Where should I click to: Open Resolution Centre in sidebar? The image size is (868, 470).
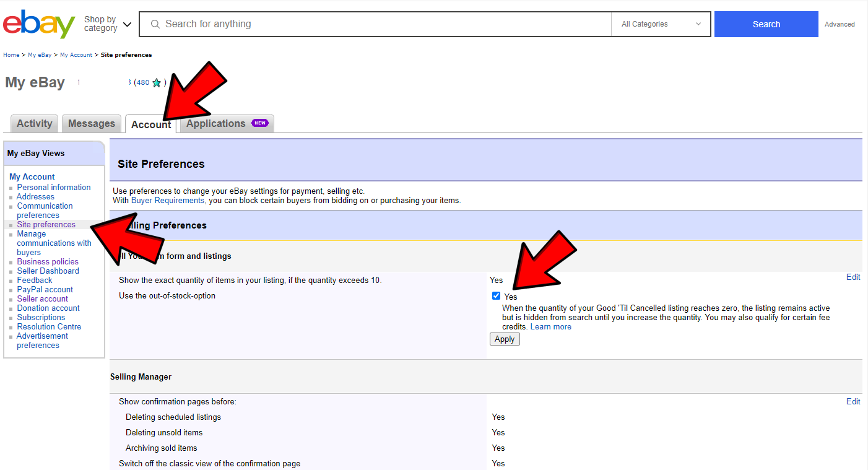pos(49,326)
